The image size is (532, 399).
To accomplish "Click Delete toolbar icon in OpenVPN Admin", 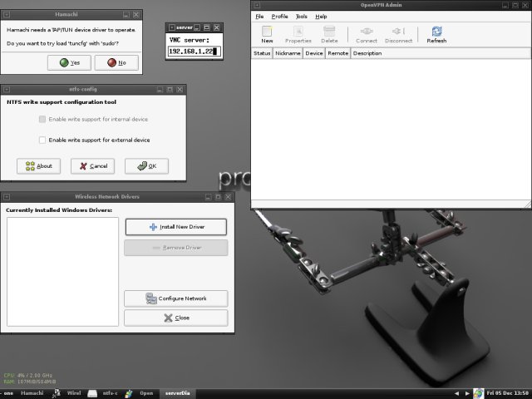I will tap(329, 35).
